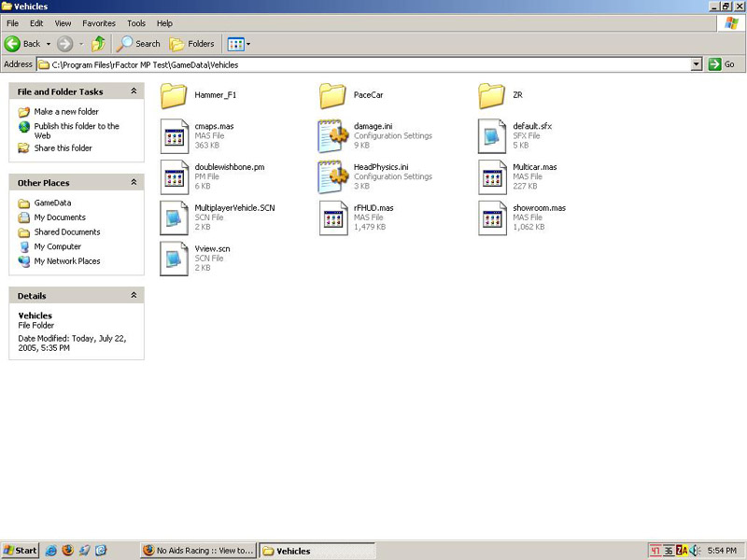This screenshot has height=560, width=747.
Task: Click the volume speaker tray icon
Action: pos(695,551)
